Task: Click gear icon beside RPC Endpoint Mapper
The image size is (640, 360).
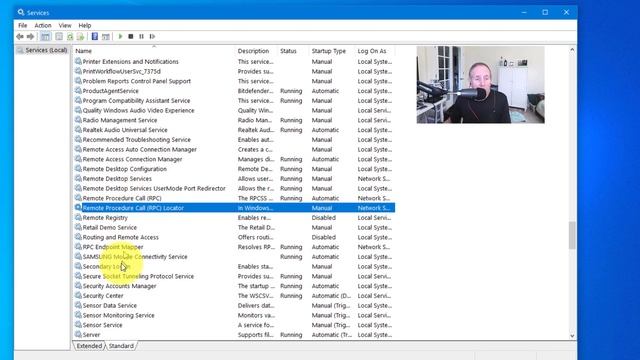Action: tap(78, 247)
